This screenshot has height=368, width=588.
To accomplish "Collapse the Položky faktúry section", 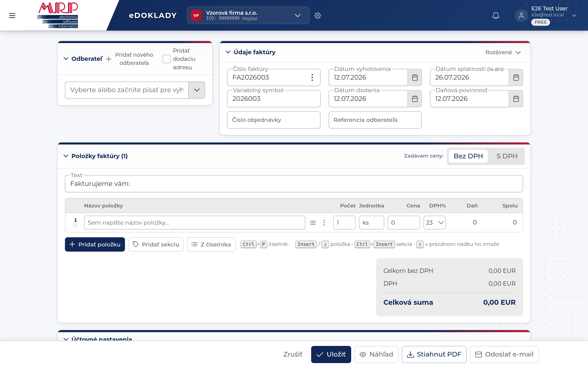I will point(66,156).
